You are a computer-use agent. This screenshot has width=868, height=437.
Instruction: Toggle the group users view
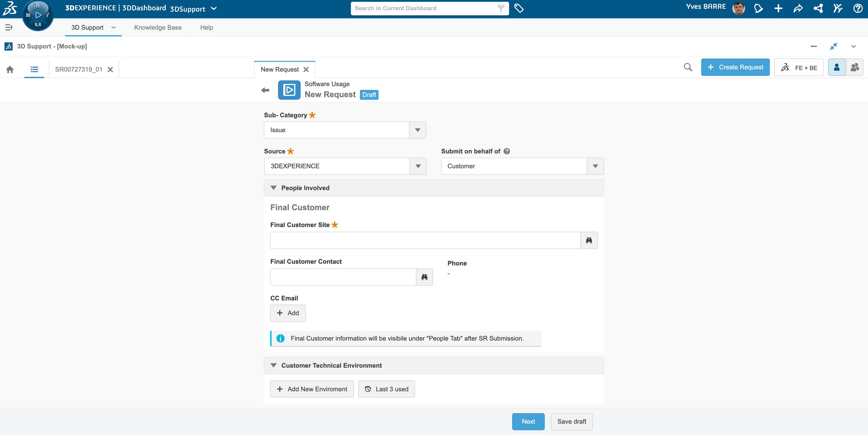click(x=854, y=67)
